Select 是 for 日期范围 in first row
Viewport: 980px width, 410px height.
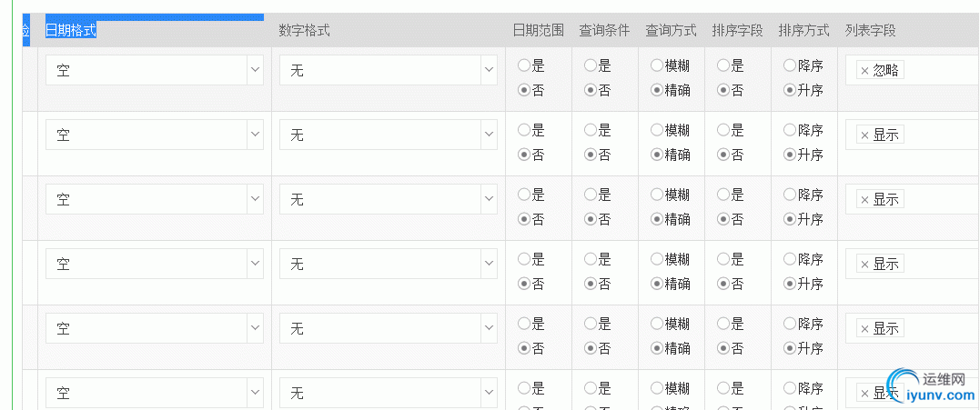click(524, 65)
